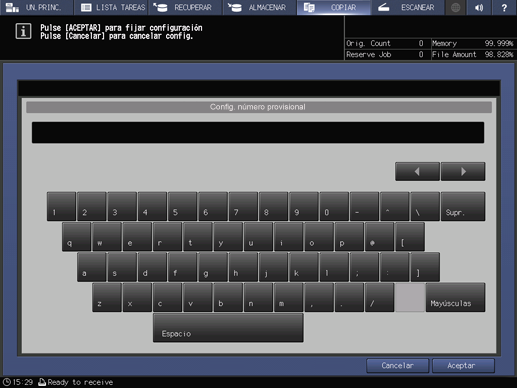This screenshot has height=388, width=517.
Task: Move cursor left with the left arrow
Action: click(417, 171)
